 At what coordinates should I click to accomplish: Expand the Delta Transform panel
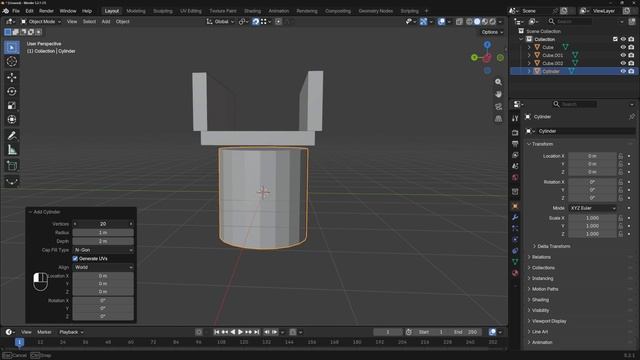tap(553, 246)
